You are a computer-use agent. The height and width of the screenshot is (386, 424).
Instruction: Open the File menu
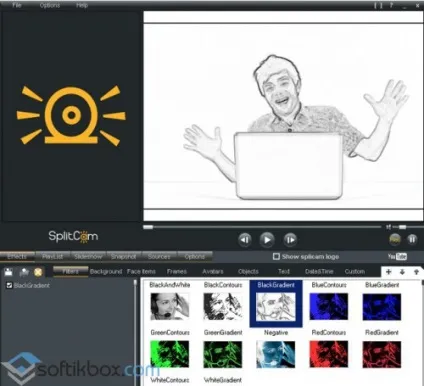(x=17, y=5)
